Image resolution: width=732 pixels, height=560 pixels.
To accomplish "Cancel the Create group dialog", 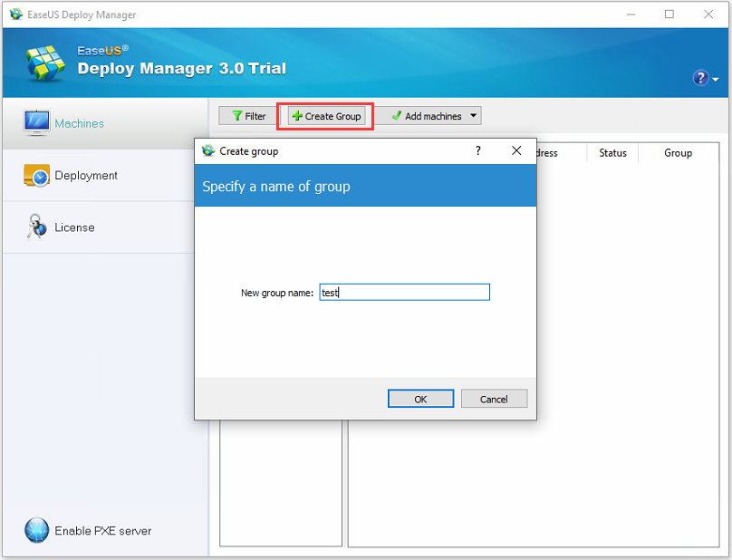I will tap(494, 399).
